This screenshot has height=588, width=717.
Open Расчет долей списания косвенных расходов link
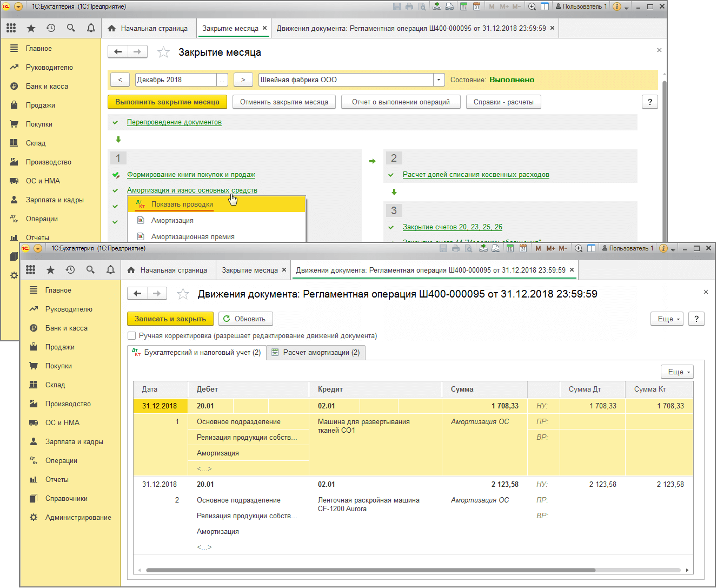(476, 175)
